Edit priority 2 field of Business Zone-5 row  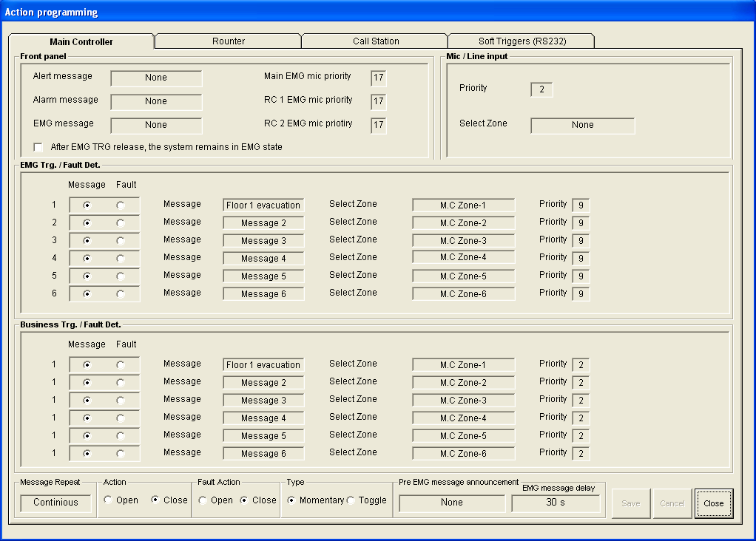(581, 435)
